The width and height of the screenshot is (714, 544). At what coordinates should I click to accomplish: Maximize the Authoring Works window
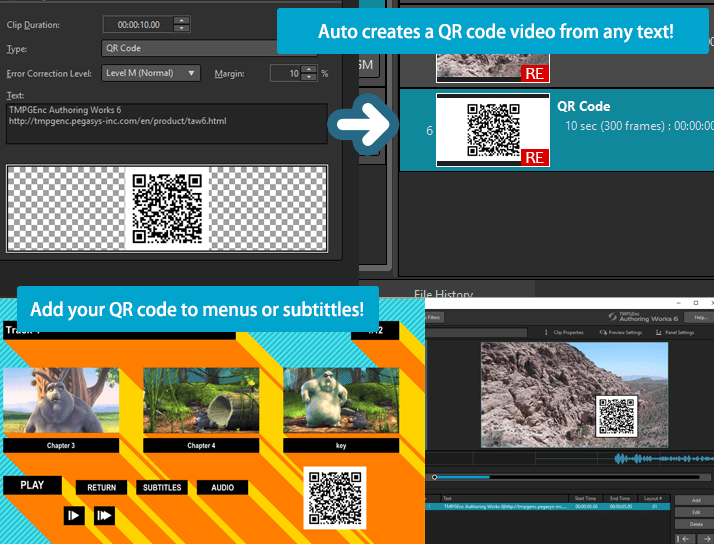[x=696, y=303]
